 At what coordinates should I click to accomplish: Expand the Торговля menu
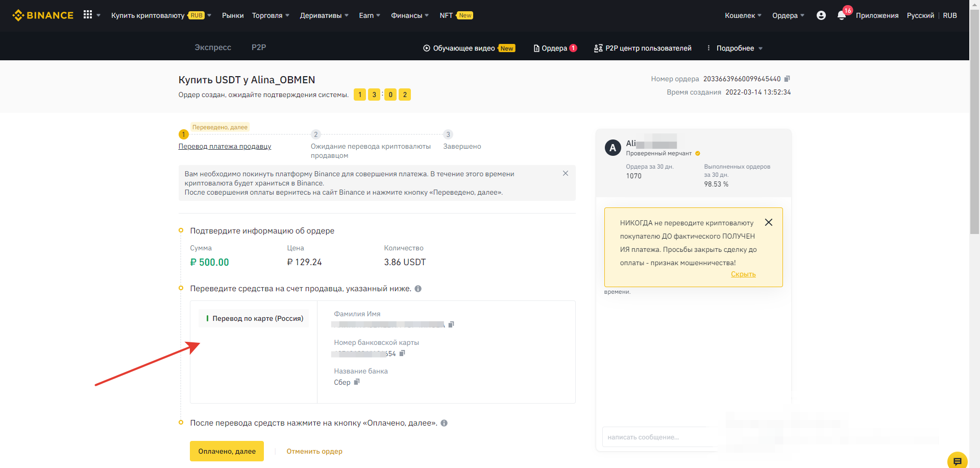271,15
